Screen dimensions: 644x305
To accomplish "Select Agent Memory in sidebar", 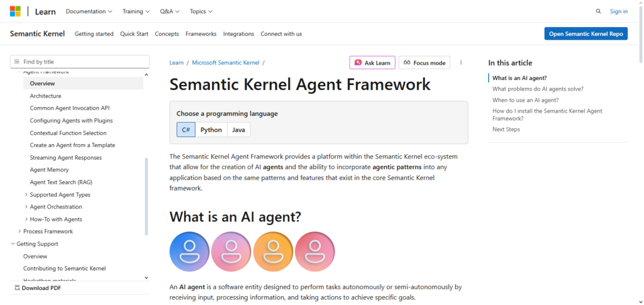I will pos(49,170).
